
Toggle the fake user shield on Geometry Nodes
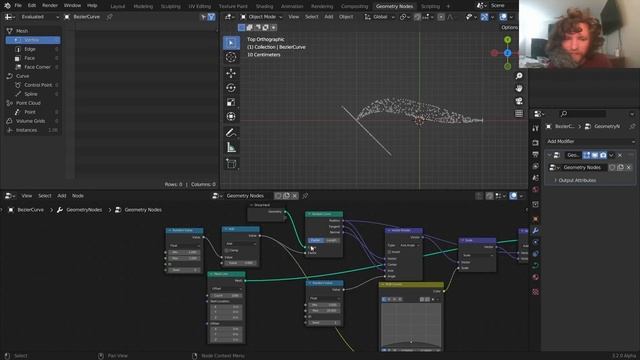tap(612, 167)
